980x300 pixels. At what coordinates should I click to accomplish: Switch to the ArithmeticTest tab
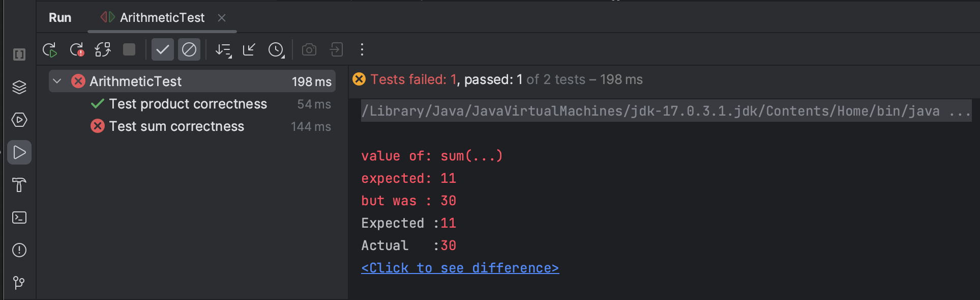pos(162,17)
